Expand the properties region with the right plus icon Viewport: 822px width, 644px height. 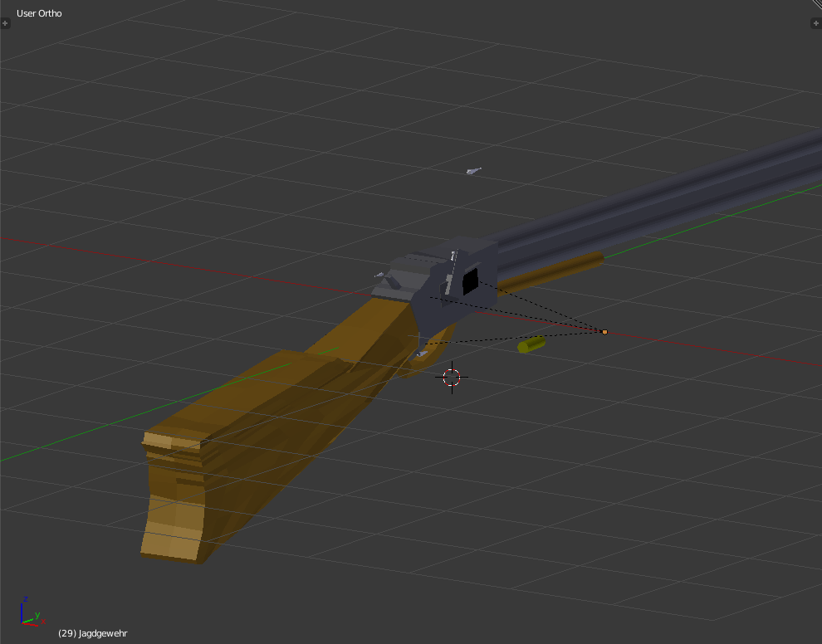tap(816, 23)
